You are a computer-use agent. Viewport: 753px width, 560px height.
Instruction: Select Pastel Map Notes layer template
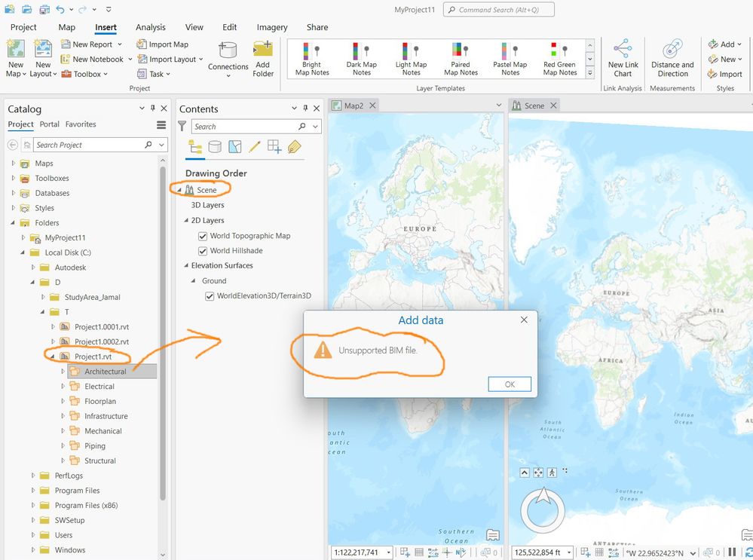coord(510,60)
